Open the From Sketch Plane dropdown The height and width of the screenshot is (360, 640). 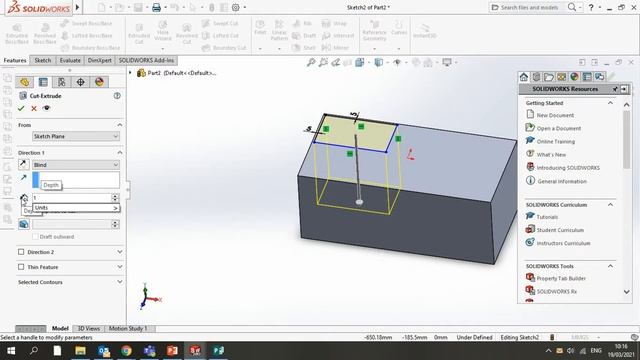pos(76,136)
